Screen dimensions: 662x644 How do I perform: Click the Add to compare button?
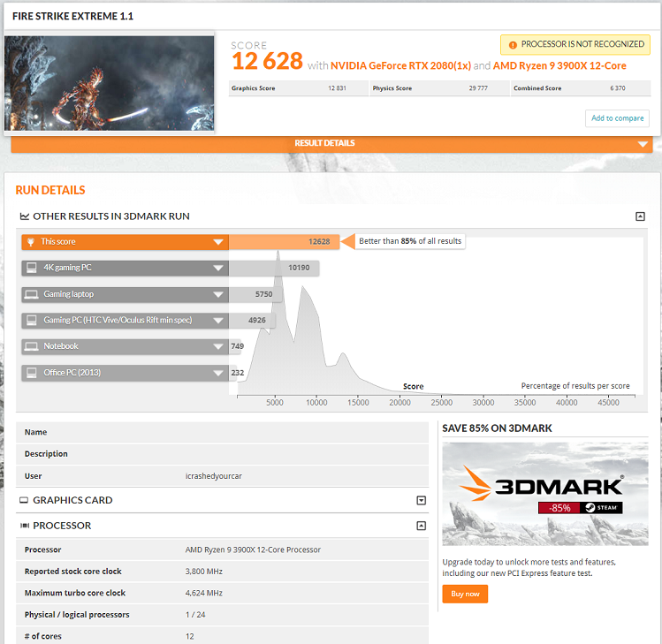click(x=617, y=118)
